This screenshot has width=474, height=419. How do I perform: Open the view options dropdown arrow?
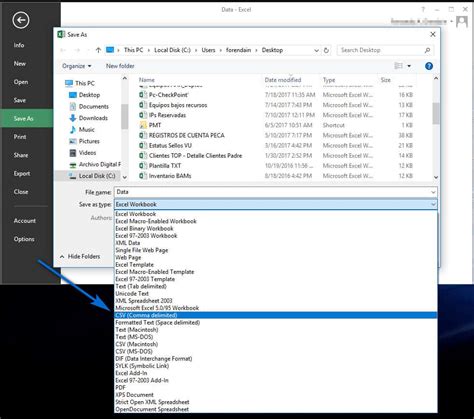pos(409,66)
